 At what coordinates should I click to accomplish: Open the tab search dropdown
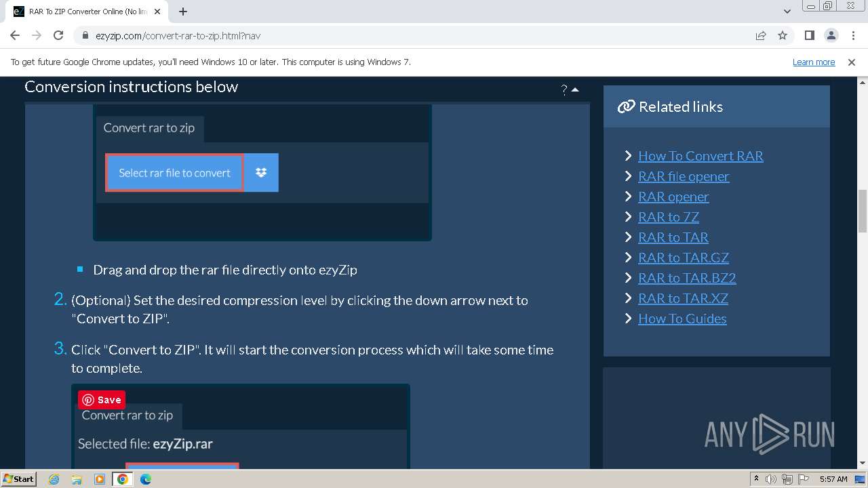[x=787, y=12]
